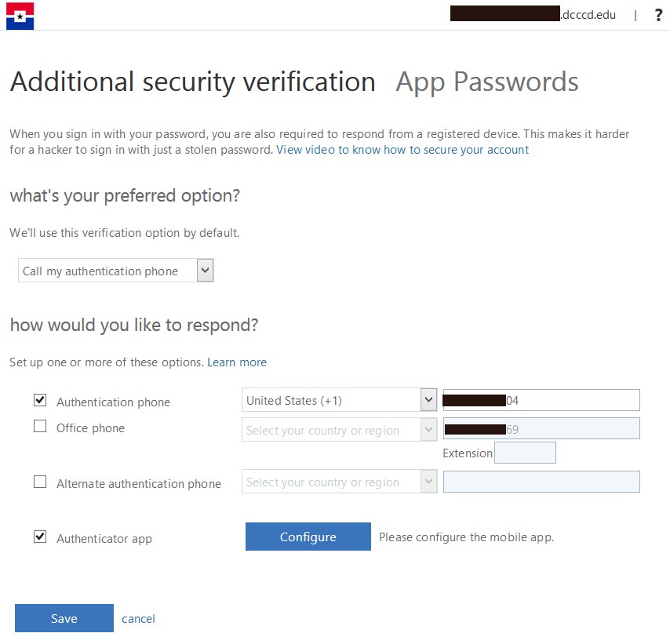Click the school flag logo
Screen dimensions: 670x644
coord(20,16)
